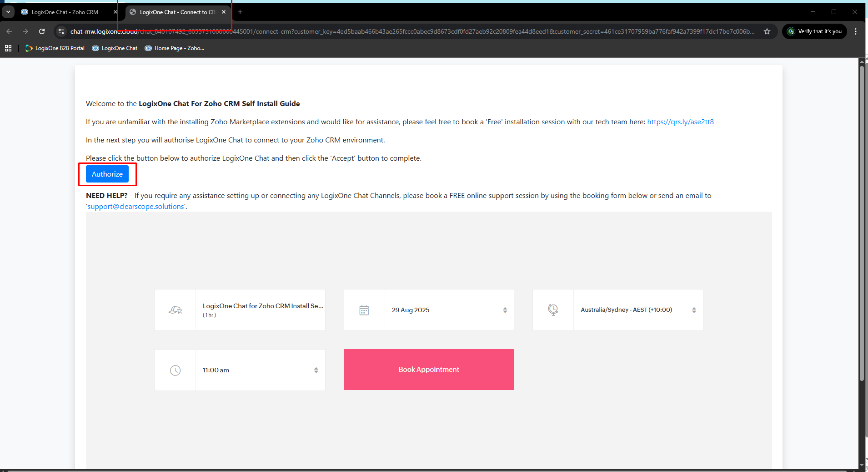868x472 pixels.
Task: Click the page vertical scrollbar
Action: pos(862,223)
